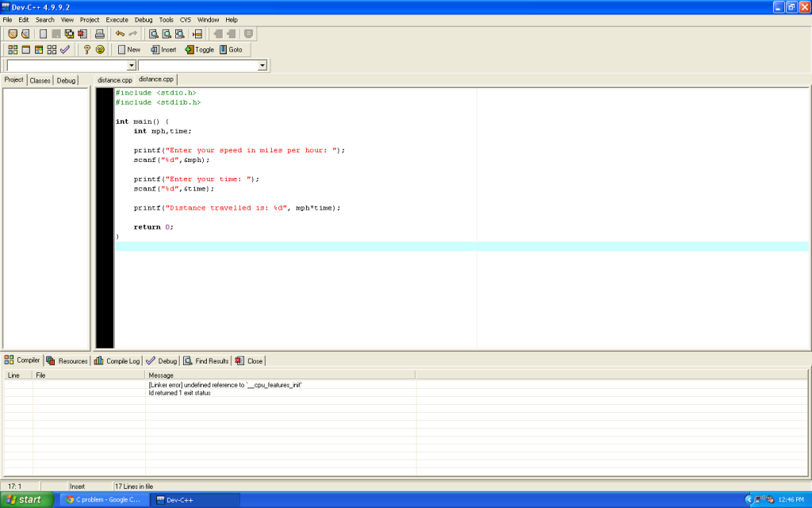Expand the right function list dropdown
This screenshot has height=508, width=812.
[262, 65]
